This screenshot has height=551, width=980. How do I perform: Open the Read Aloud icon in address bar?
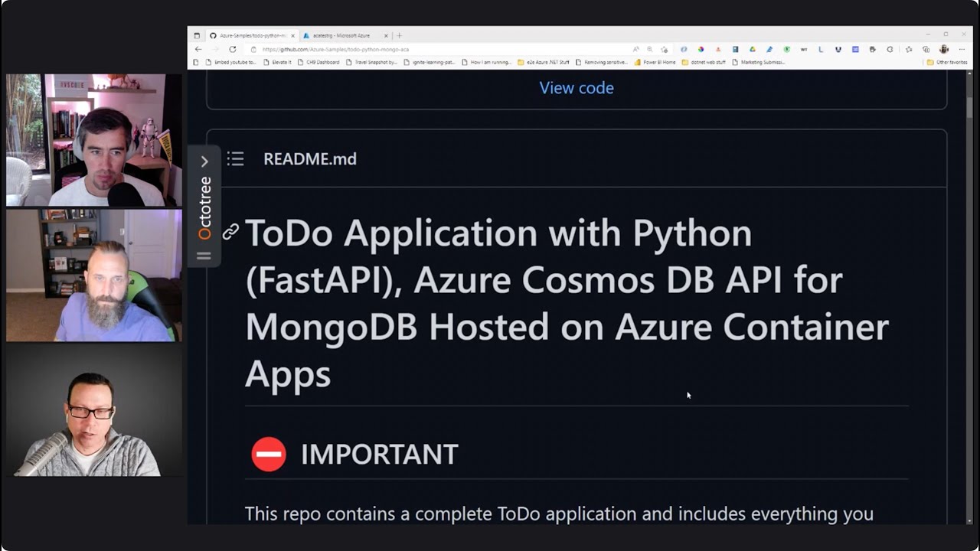point(636,49)
